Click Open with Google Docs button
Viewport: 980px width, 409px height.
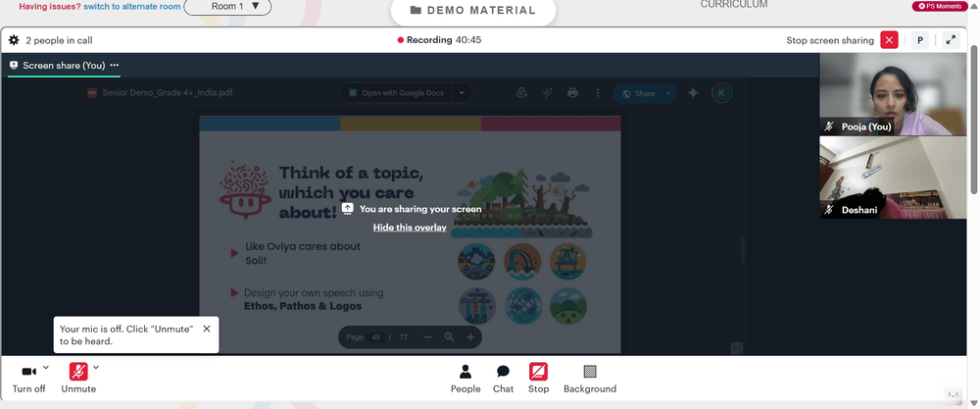(397, 93)
